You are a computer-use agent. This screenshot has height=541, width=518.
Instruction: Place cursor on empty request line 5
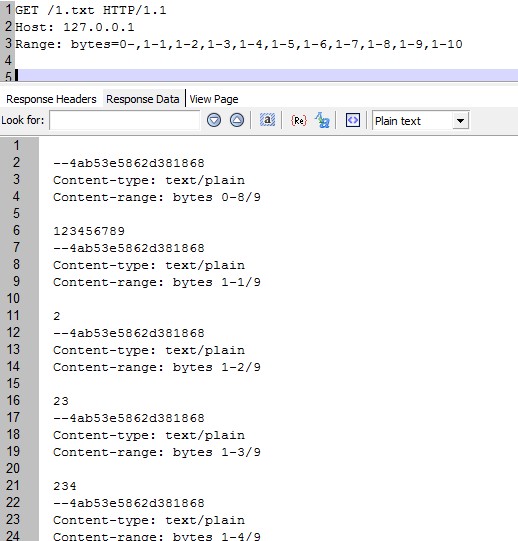click(266, 75)
